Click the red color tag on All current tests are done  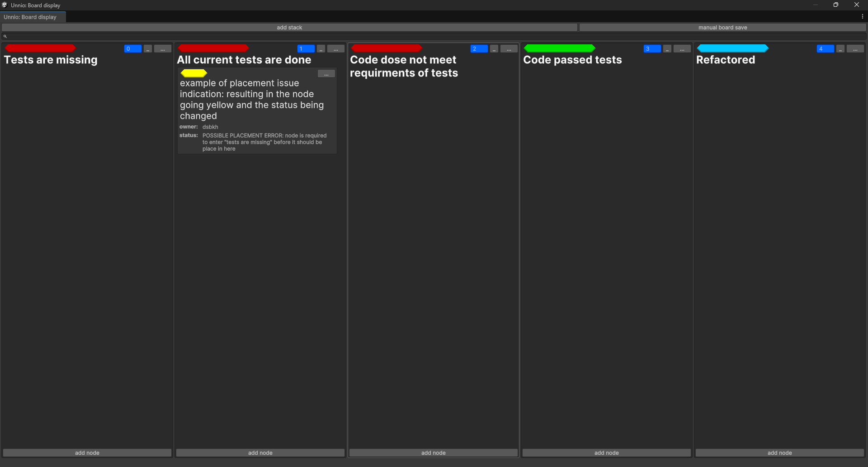[x=213, y=48]
